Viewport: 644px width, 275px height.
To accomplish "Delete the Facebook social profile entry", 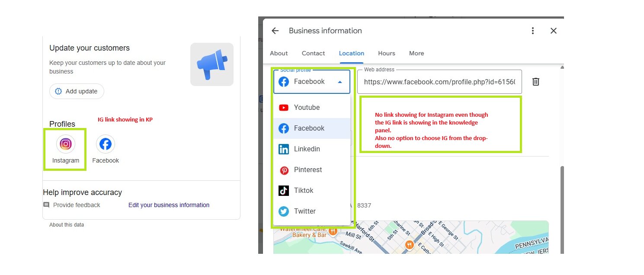I will pos(536,81).
